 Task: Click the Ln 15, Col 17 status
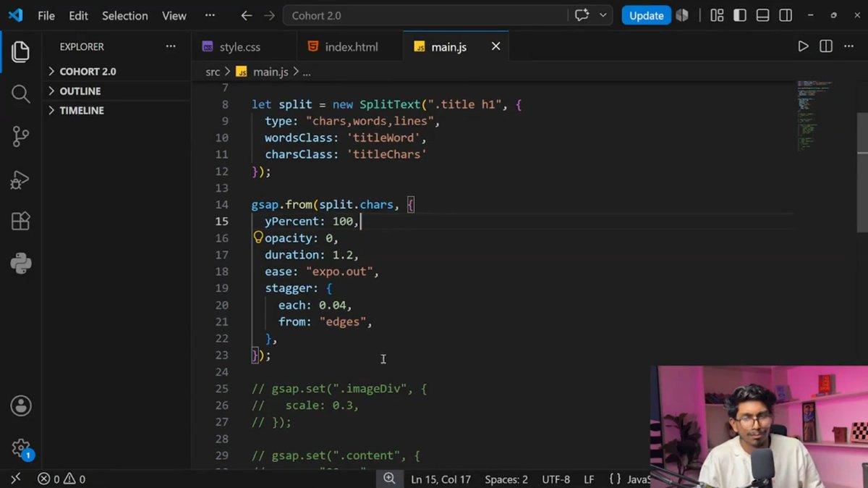(x=441, y=479)
